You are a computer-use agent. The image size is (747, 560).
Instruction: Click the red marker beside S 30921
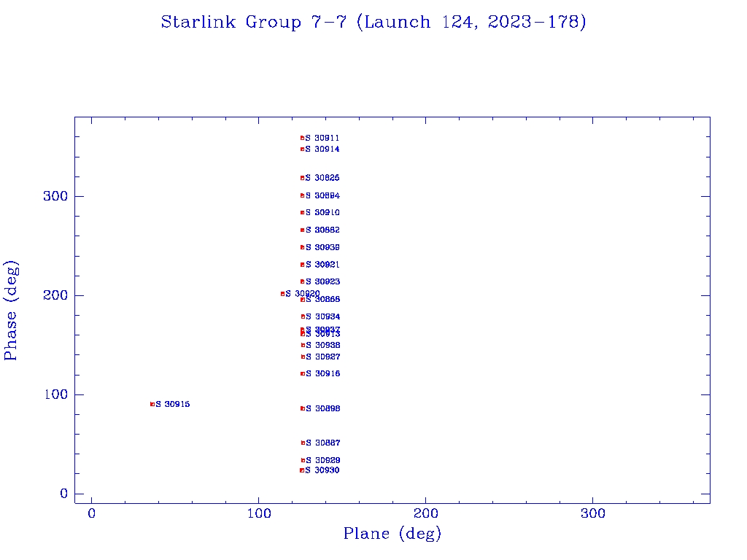(x=302, y=265)
